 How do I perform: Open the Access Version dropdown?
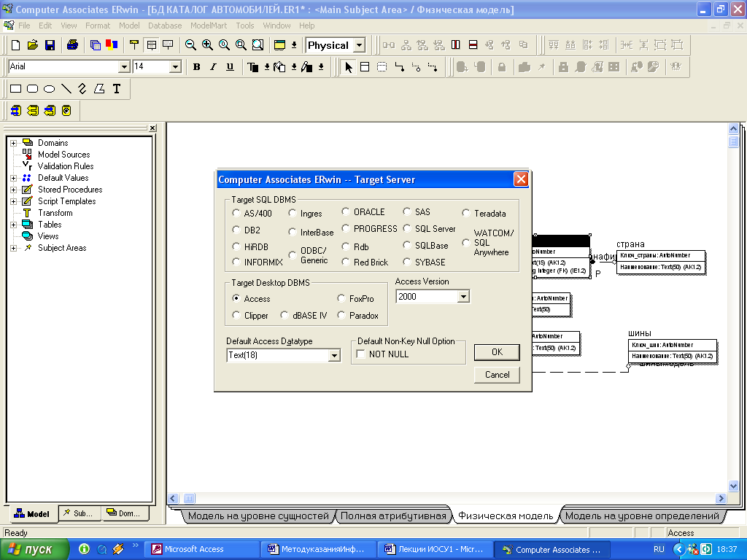[462, 297]
